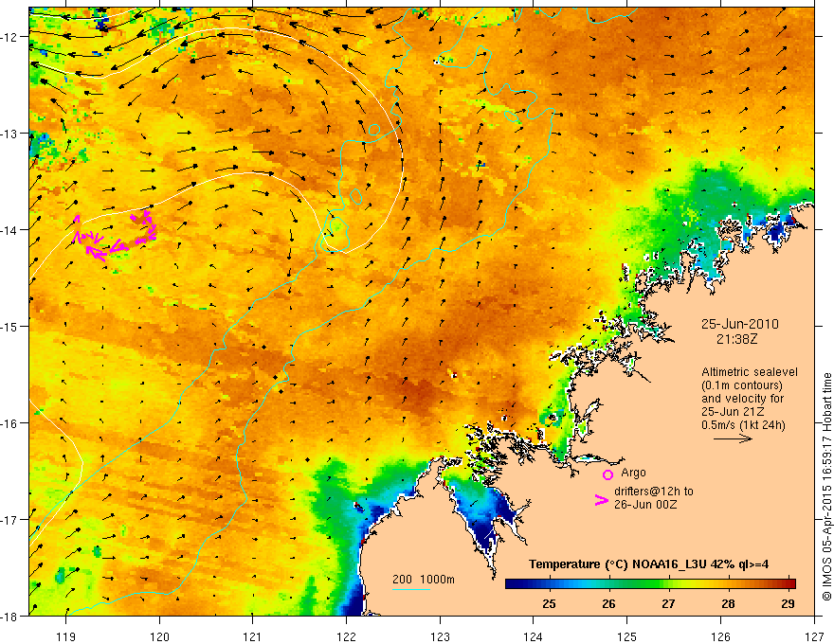Viewport: 834px width, 644px height.
Task: Click the latitude label -13
Action: [10, 134]
